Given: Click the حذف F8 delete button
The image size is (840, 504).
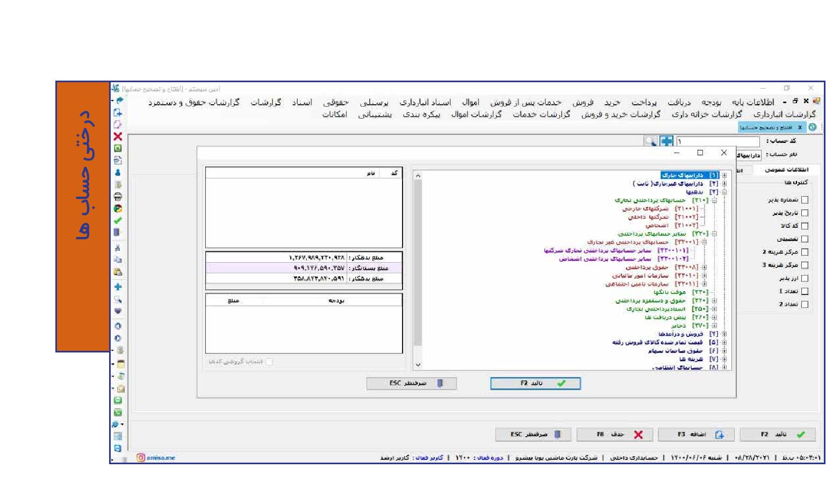Looking at the screenshot, I should [x=615, y=435].
